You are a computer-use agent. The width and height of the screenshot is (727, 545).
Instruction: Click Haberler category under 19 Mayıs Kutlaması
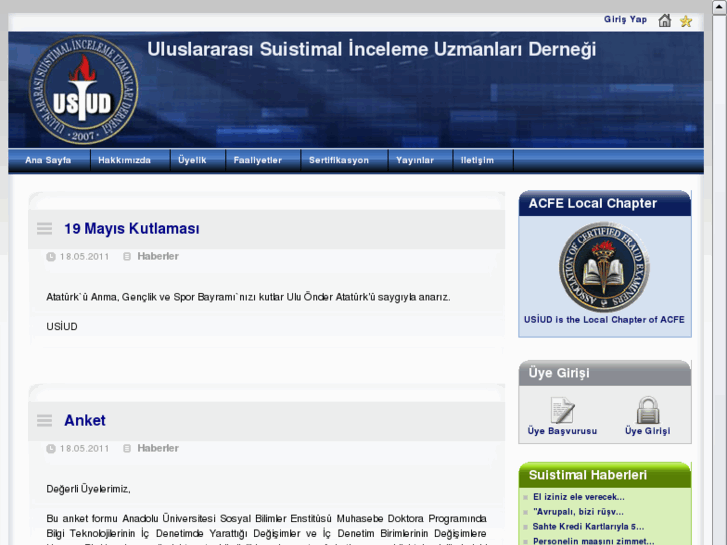click(x=158, y=256)
